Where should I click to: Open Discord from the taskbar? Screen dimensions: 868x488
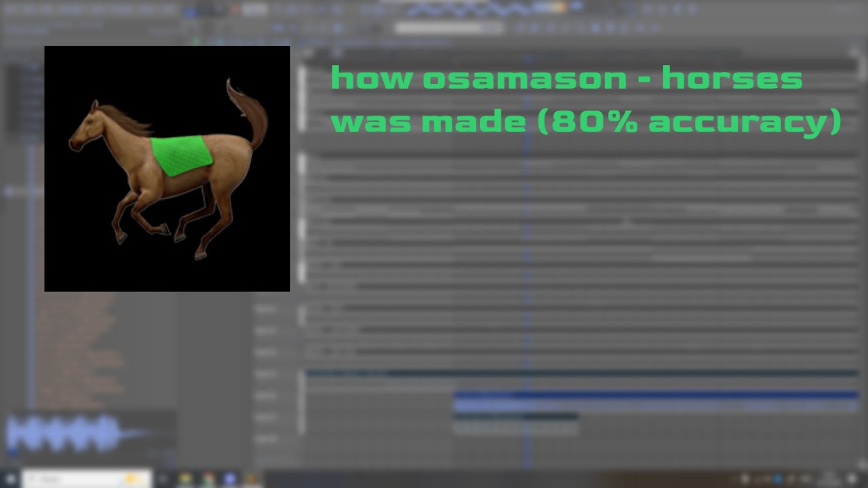(229, 479)
